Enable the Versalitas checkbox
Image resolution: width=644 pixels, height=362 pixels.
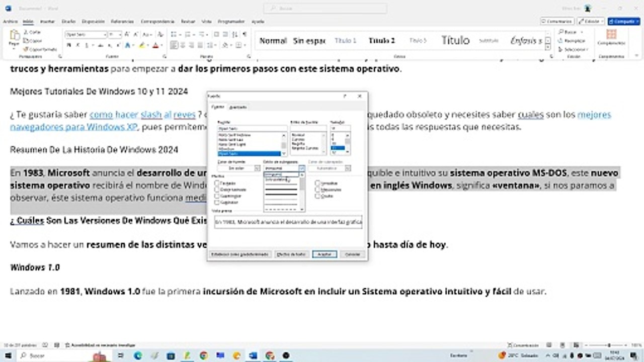click(317, 184)
